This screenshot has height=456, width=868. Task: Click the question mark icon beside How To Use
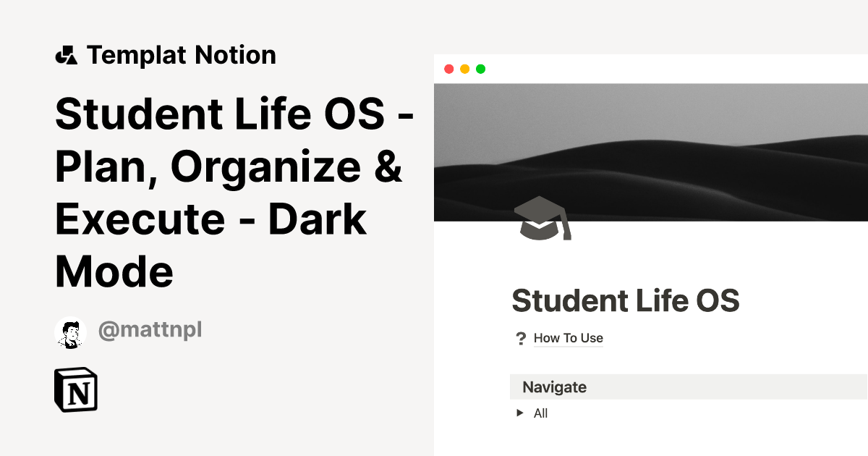(521, 338)
